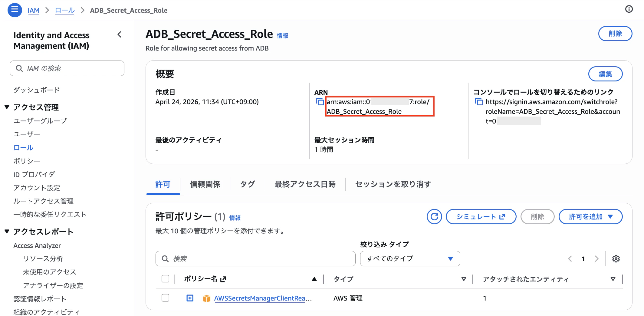Go to previous page of policies
Screen dimensions: 644x316
coord(570,259)
